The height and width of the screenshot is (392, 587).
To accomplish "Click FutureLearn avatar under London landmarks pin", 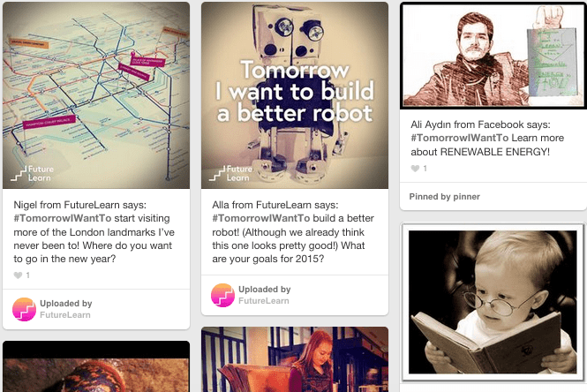I will click(x=24, y=309).
